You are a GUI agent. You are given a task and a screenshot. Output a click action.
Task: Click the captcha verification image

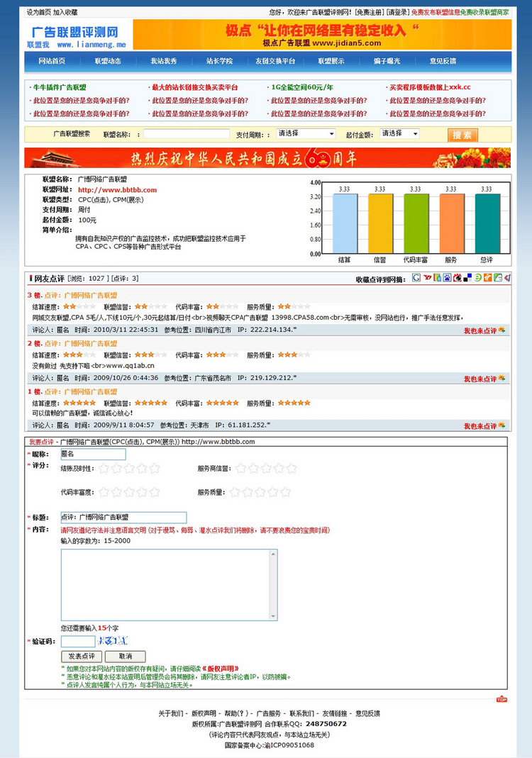click(x=112, y=641)
